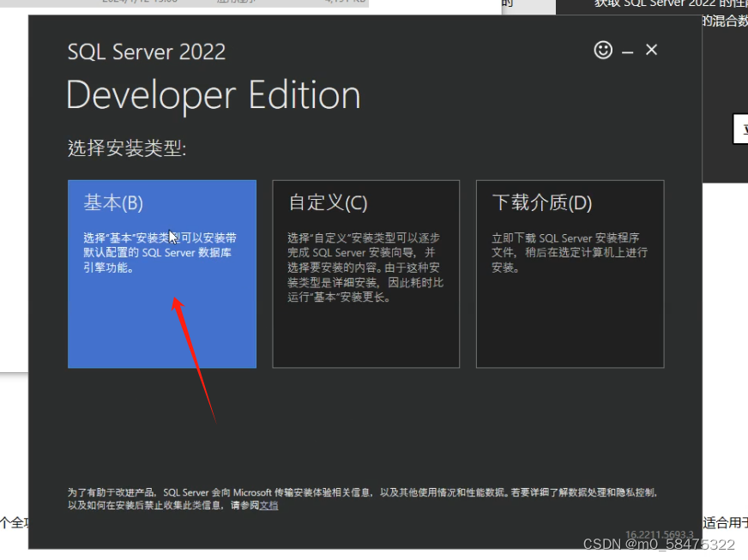Click the Developer Edition title text
The height and width of the screenshot is (560, 748).
tap(214, 95)
